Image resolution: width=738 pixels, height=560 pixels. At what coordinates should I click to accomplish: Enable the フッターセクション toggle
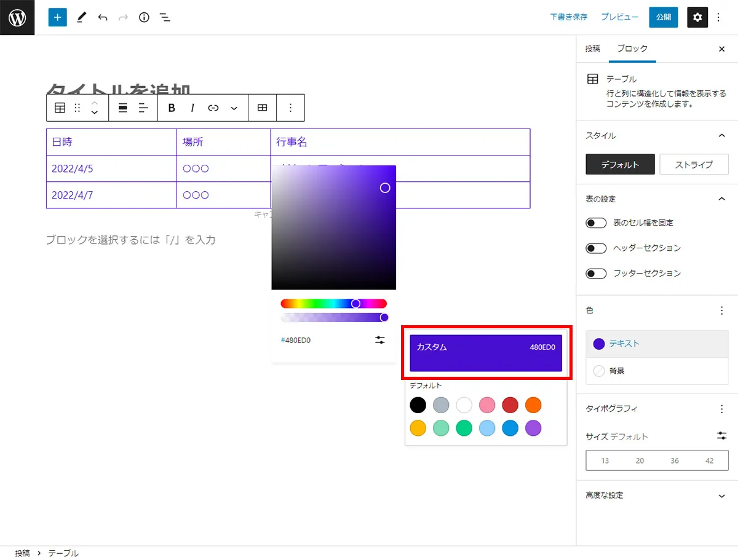(x=595, y=273)
